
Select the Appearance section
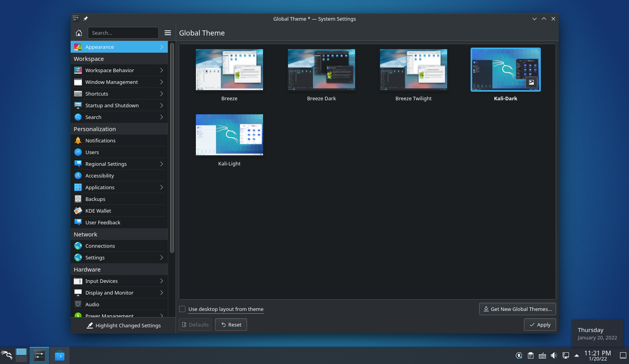pos(99,47)
